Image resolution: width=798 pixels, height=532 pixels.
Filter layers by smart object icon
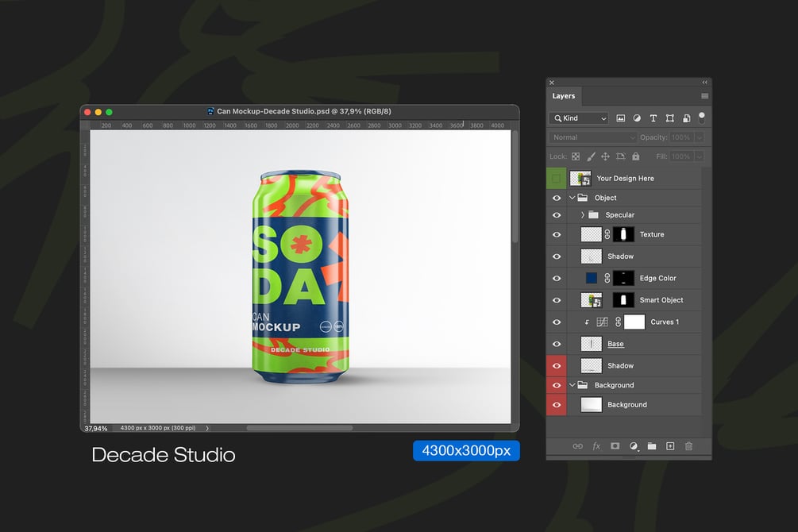(x=687, y=118)
